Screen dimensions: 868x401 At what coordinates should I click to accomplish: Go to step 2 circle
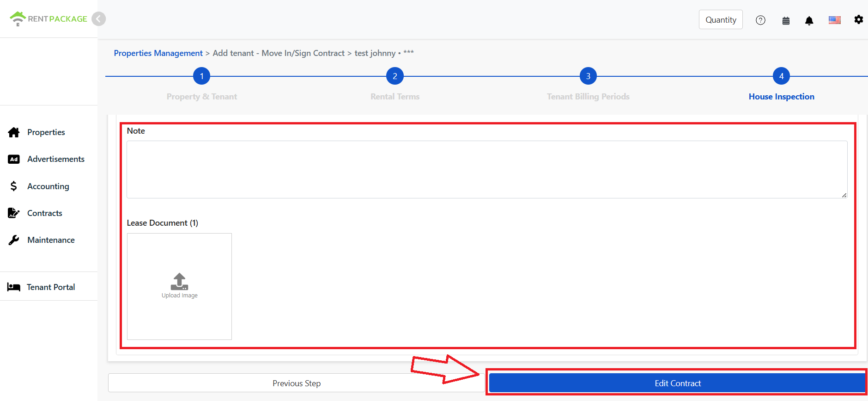[x=395, y=76]
